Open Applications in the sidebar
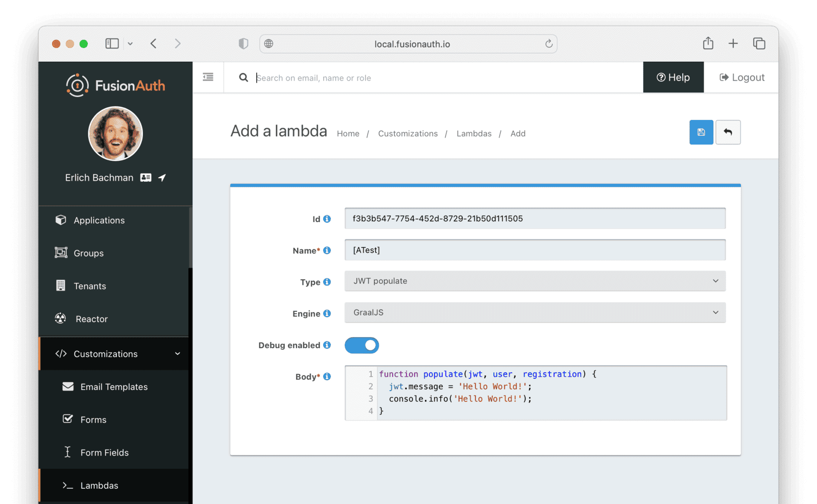 point(114,220)
